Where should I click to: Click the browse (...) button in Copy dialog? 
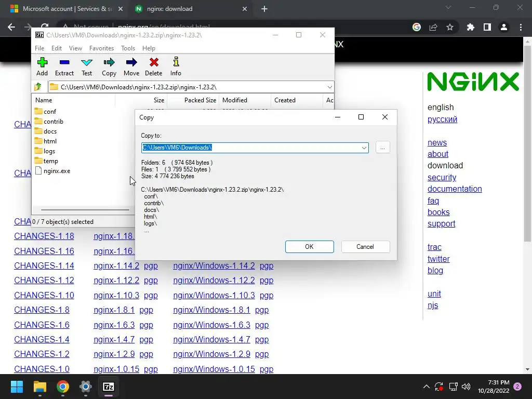point(383,147)
